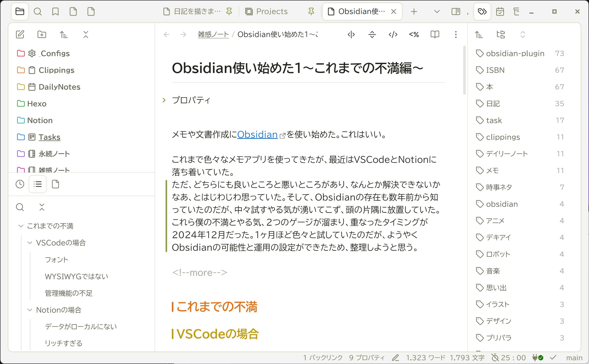The image size is (589, 364).
Task: Click the checkmark git status icon
Action: 553,357
